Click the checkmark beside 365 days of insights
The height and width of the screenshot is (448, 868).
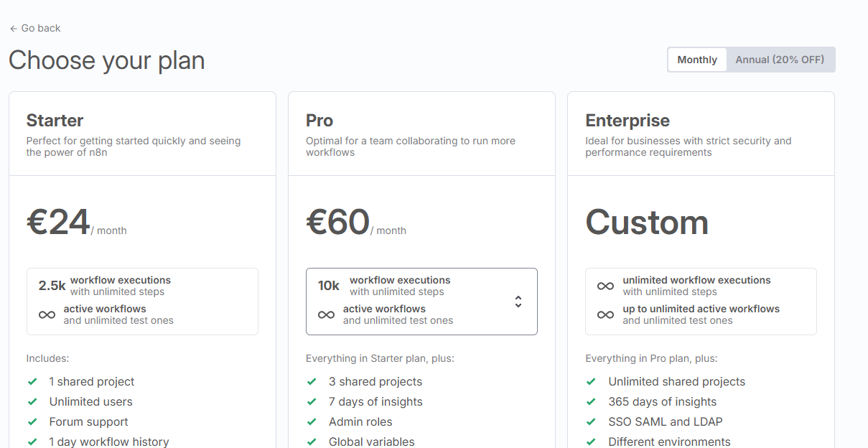pos(591,402)
